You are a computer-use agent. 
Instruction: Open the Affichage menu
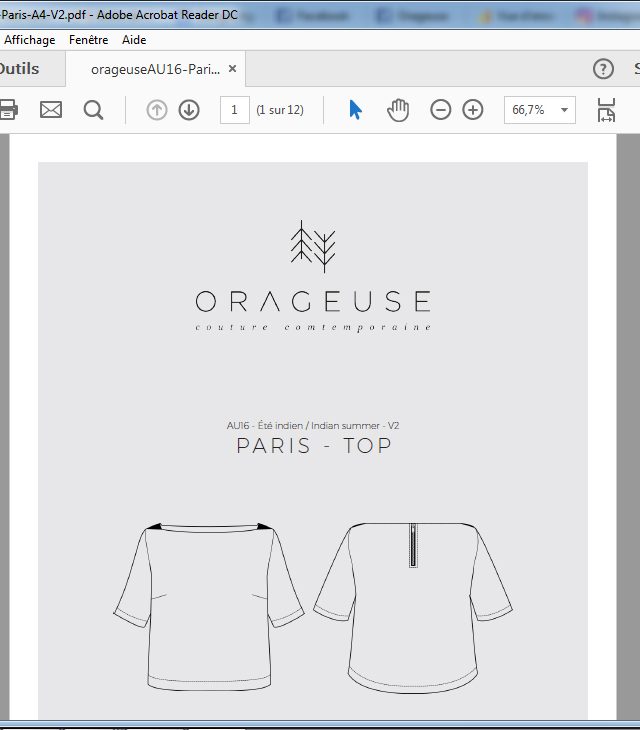[x=29, y=40]
